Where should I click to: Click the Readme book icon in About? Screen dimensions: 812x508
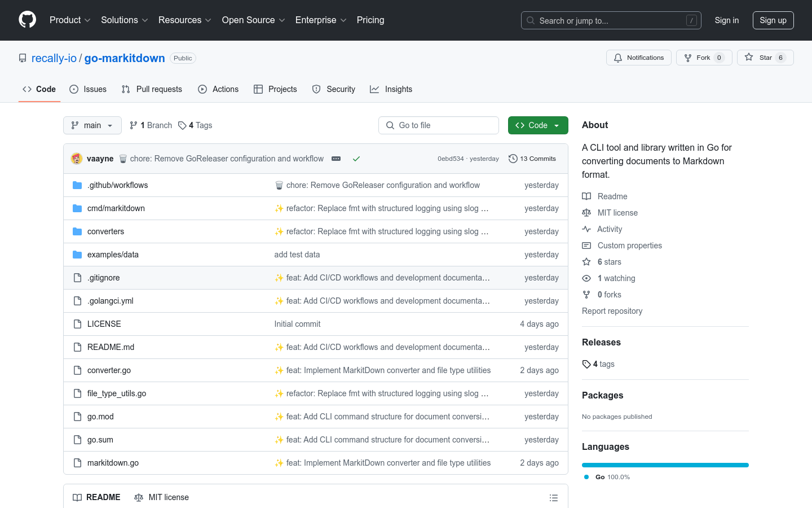tap(586, 196)
